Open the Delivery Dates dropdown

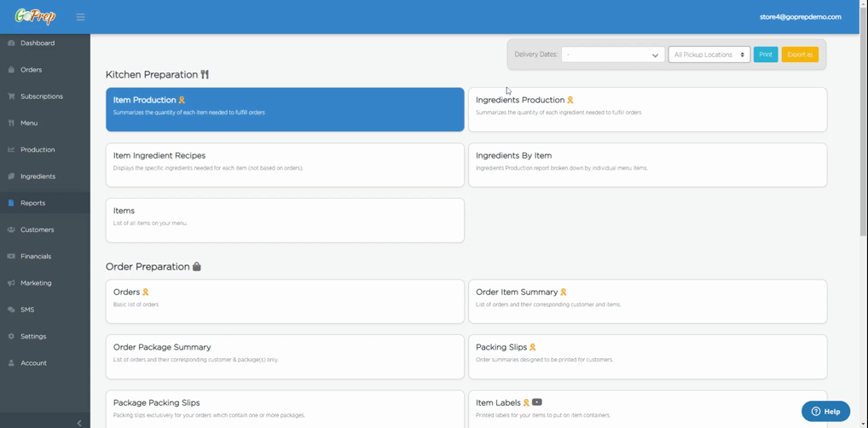(x=613, y=55)
